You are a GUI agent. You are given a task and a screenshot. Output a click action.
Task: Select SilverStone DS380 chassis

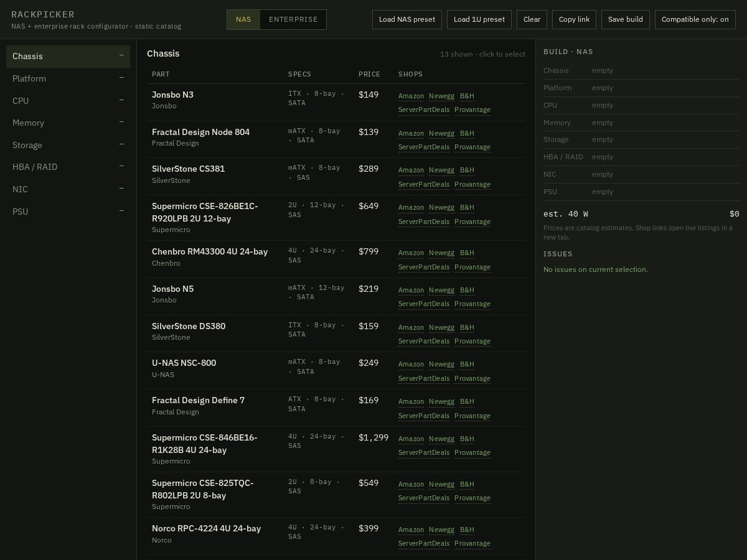point(336,334)
